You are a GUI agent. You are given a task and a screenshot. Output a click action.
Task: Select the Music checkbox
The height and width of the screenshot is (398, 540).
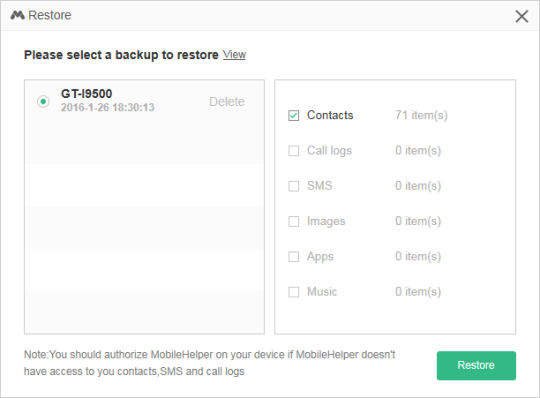coord(294,292)
